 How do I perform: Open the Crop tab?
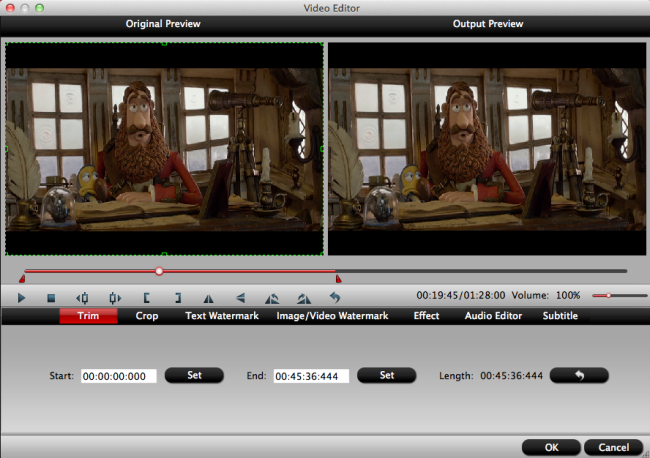tap(147, 316)
